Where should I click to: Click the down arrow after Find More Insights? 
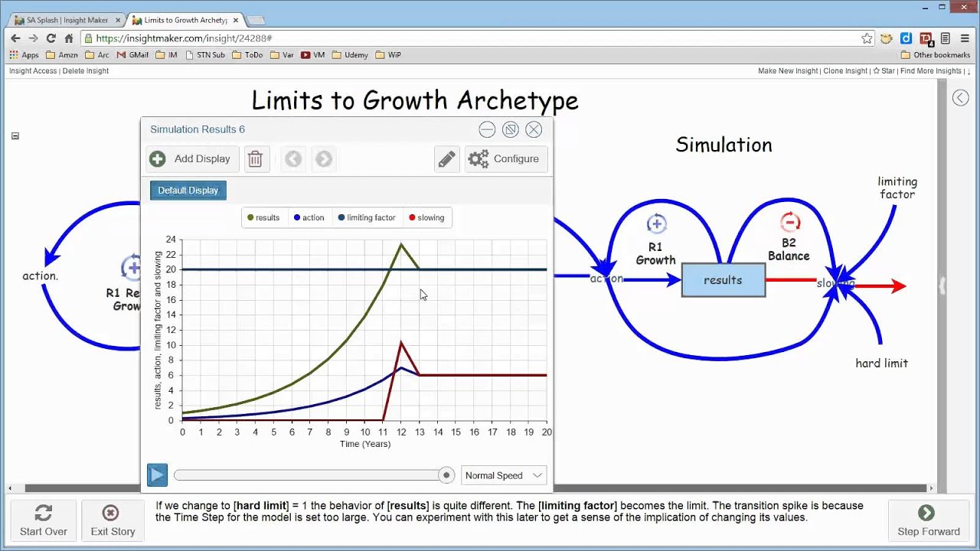(x=969, y=71)
